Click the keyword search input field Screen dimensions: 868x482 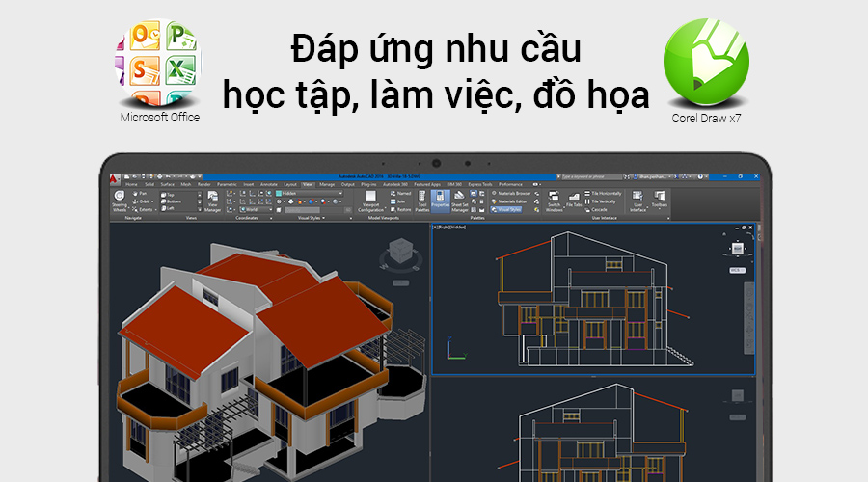coord(591,177)
